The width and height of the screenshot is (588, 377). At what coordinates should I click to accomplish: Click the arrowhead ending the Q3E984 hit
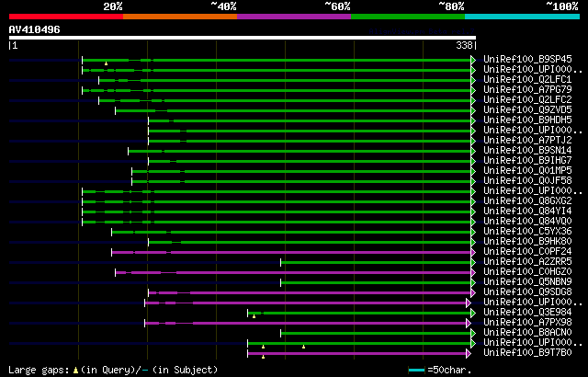(473, 313)
